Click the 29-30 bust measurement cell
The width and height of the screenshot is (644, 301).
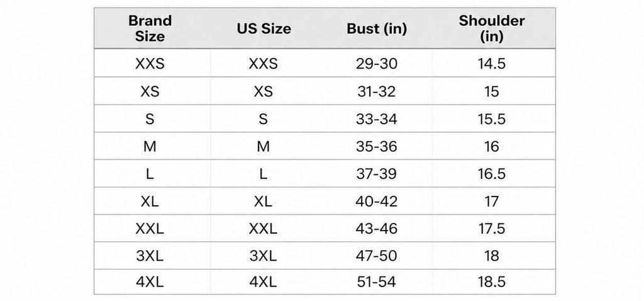coord(377,64)
